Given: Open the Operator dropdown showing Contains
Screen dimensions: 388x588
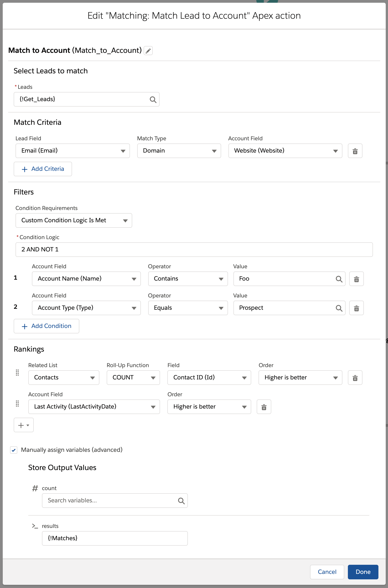Looking at the screenshot, I should [x=188, y=279].
